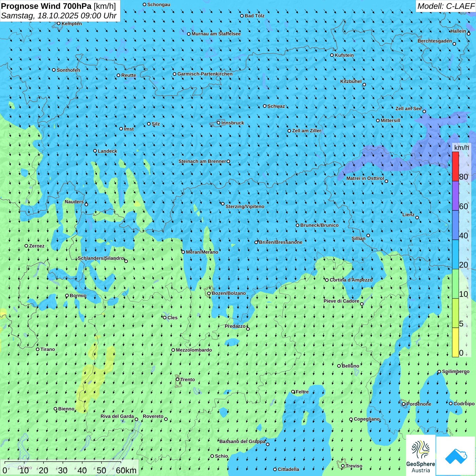The image size is (476, 476).
Task: Click the Pieve di Cadore label
Action: [x=341, y=301]
